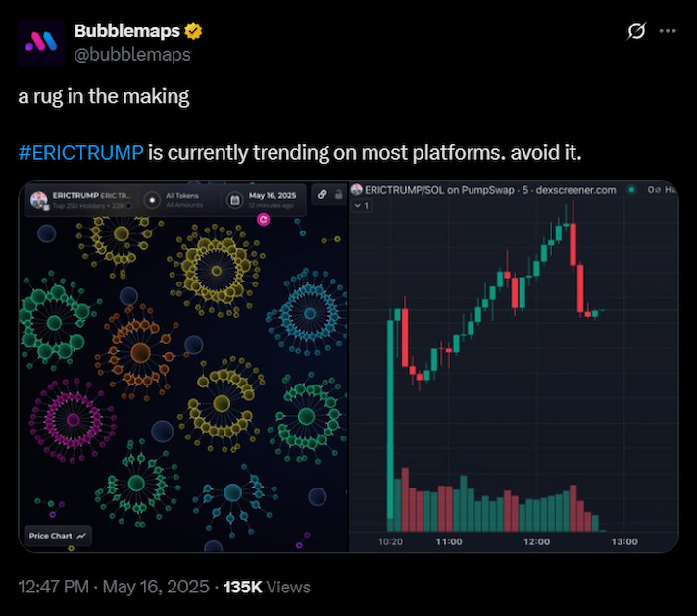The image size is (697, 616).
Task: Click the gold verified badge
Action: (193, 31)
